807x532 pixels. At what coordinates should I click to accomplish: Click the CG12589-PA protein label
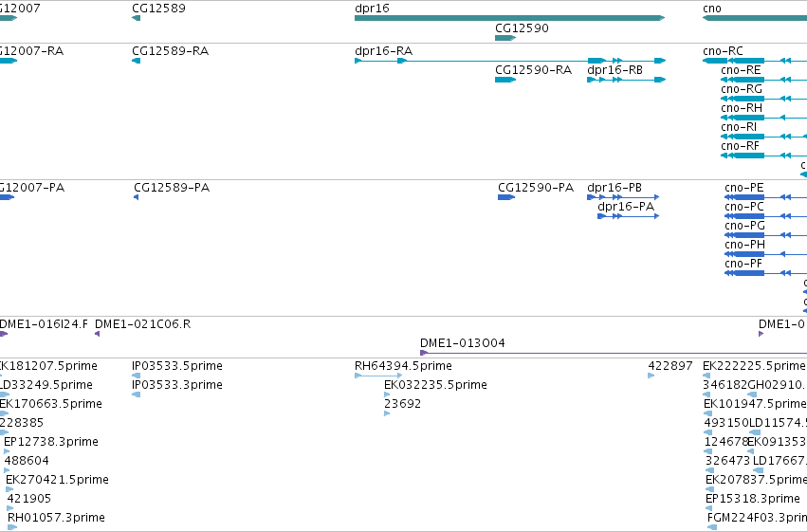(x=172, y=188)
